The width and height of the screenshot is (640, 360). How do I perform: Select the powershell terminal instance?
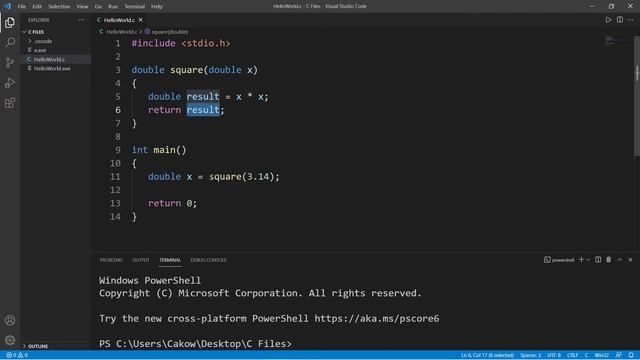[x=559, y=260]
